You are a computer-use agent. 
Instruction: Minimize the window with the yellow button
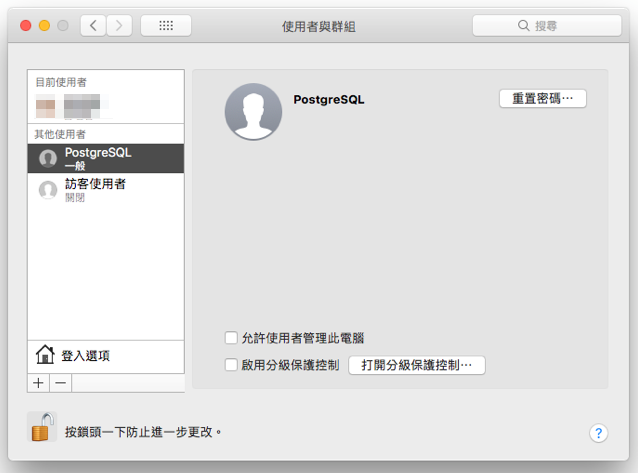coord(44,26)
